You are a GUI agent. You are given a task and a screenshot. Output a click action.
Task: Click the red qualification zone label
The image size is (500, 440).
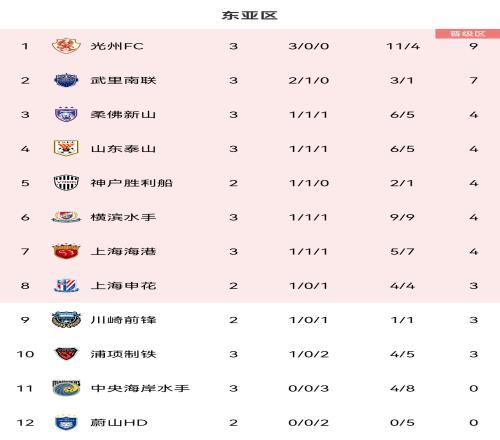(467, 34)
